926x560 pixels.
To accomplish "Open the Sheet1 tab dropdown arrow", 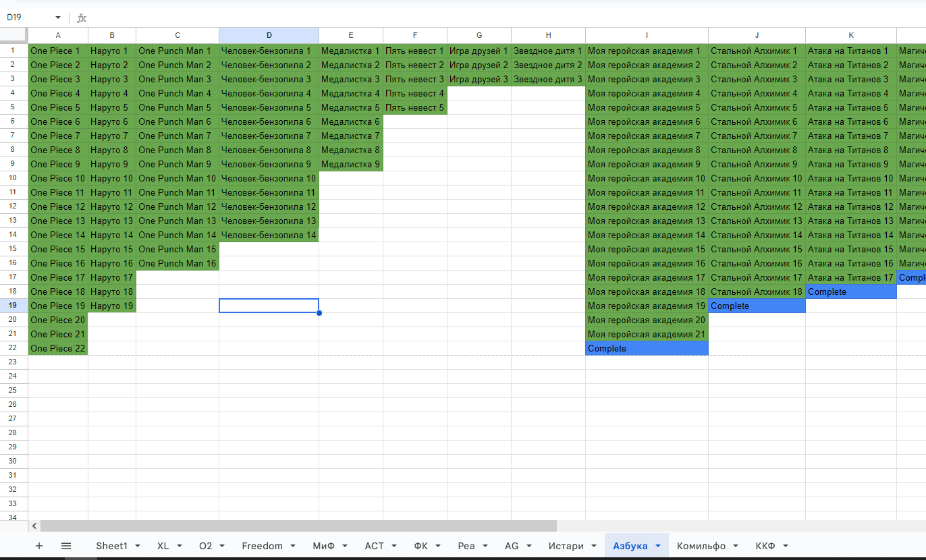I will tap(138, 546).
